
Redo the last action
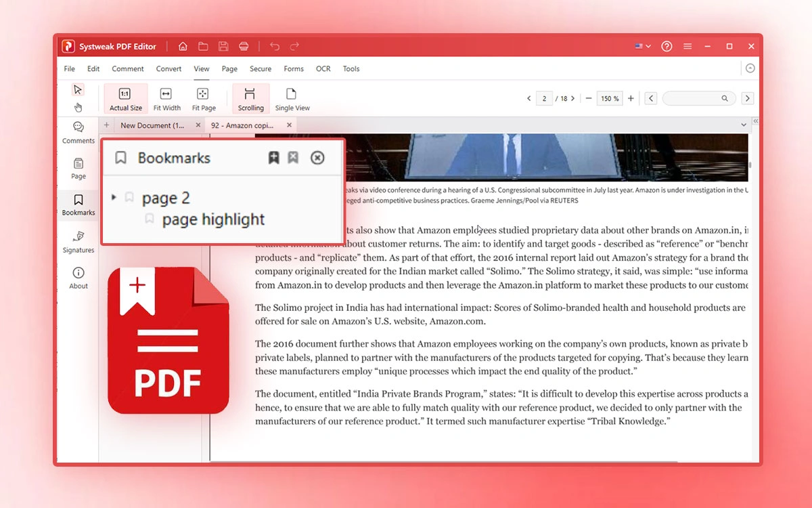[x=294, y=46]
